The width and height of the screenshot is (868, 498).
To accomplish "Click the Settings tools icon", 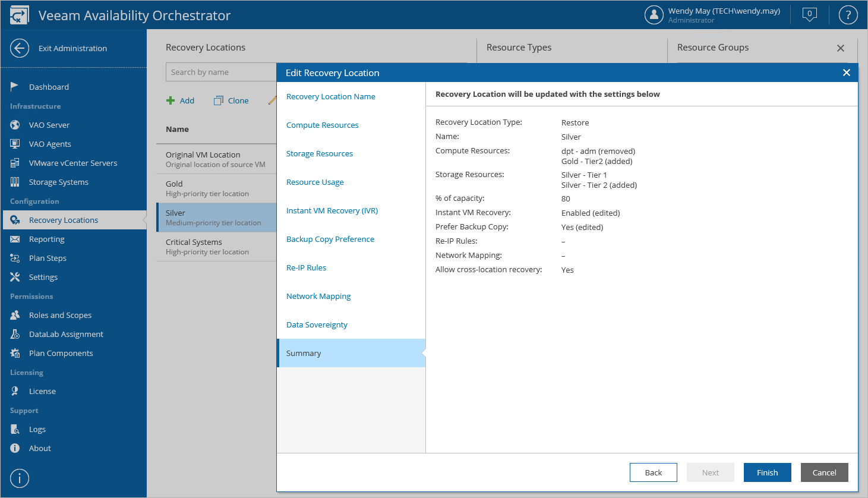I will click(15, 277).
